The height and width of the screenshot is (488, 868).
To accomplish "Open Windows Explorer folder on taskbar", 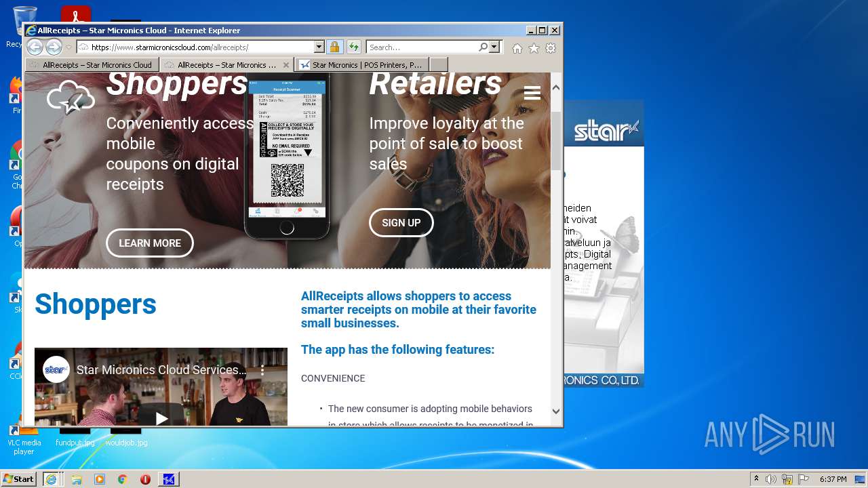I will point(77,479).
